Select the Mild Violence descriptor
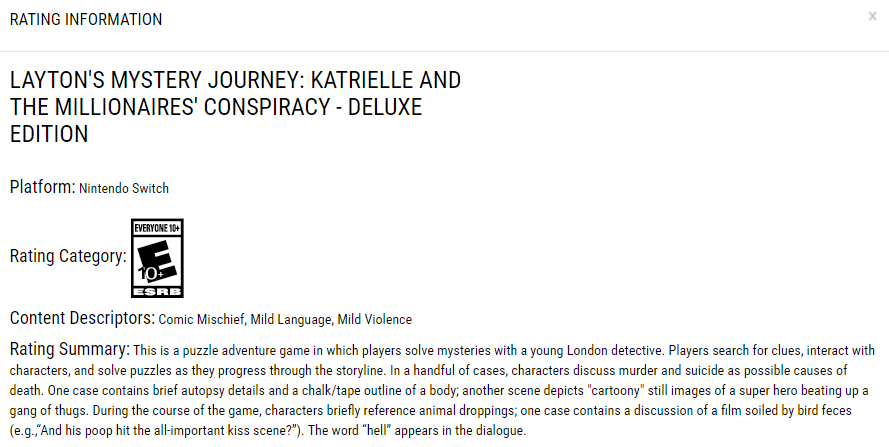889x447 pixels. coord(374,319)
